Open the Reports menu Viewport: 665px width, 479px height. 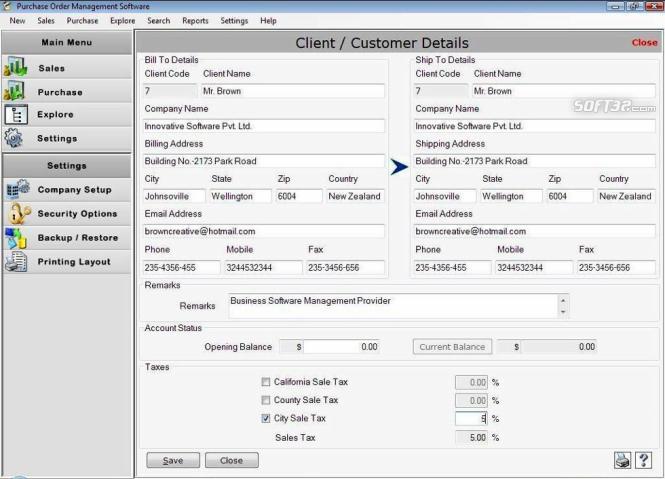(x=195, y=21)
